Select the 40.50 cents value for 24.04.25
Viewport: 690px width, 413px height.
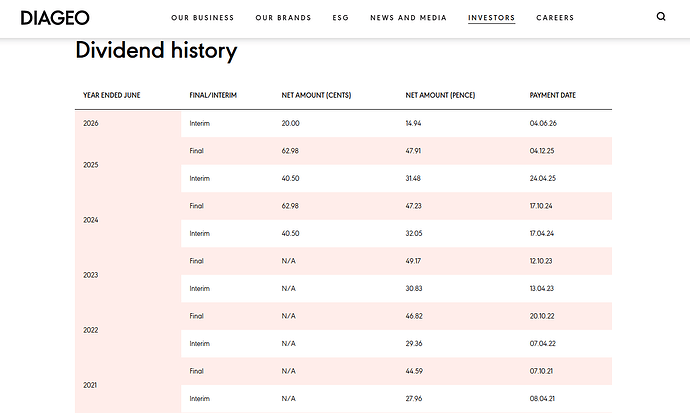click(290, 178)
